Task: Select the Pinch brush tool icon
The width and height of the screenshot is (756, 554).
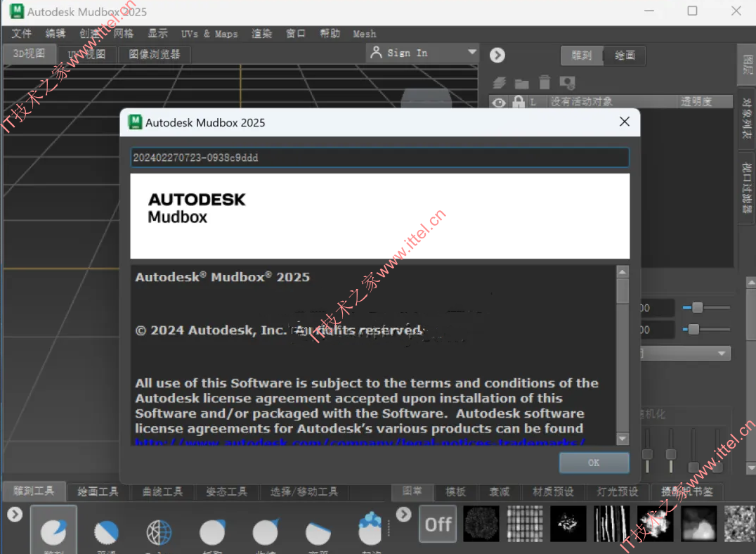Action: 265,532
